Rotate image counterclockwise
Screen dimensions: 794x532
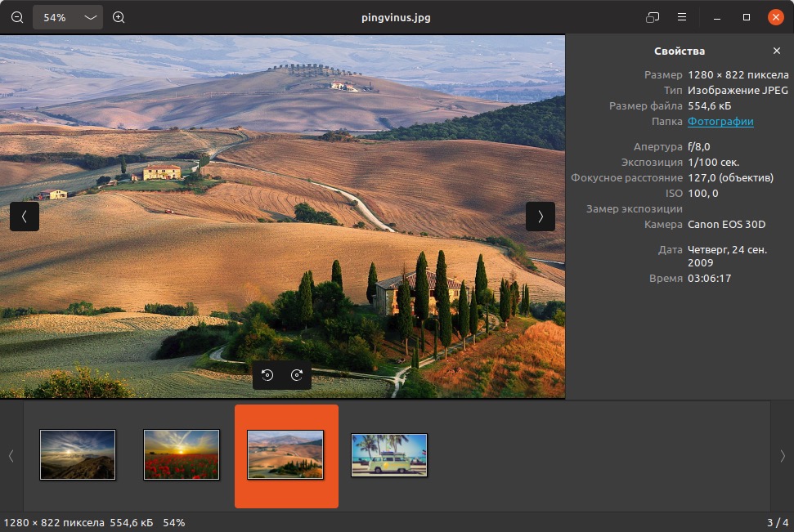267,375
